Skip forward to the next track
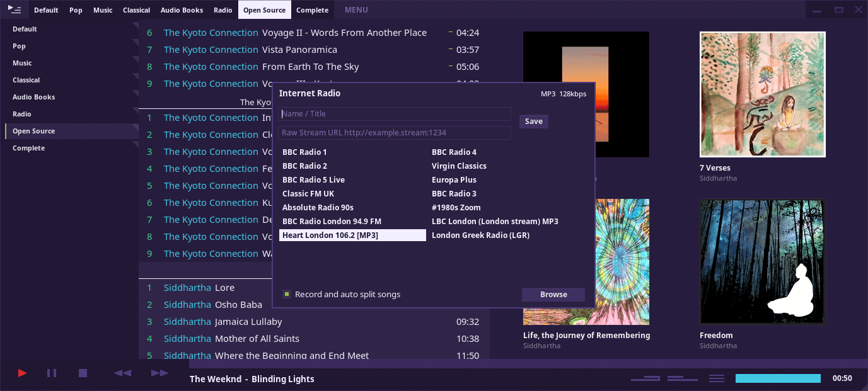The height and width of the screenshot is (391, 868). pyautogui.click(x=159, y=373)
